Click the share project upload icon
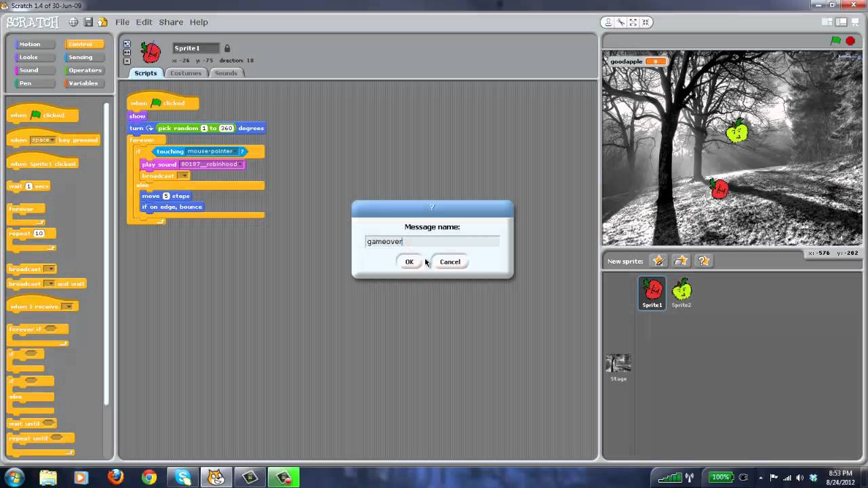Image resolution: width=868 pixels, height=488 pixels. 102,22
